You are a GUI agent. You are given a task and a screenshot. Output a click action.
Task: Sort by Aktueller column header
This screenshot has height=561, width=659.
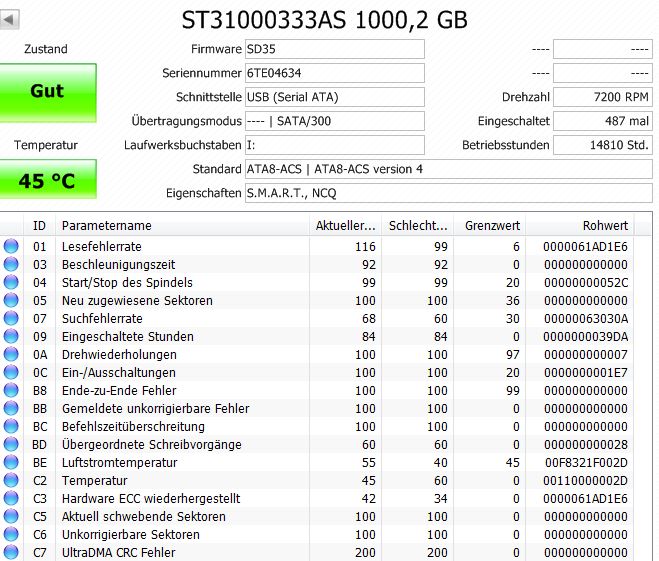point(345,226)
